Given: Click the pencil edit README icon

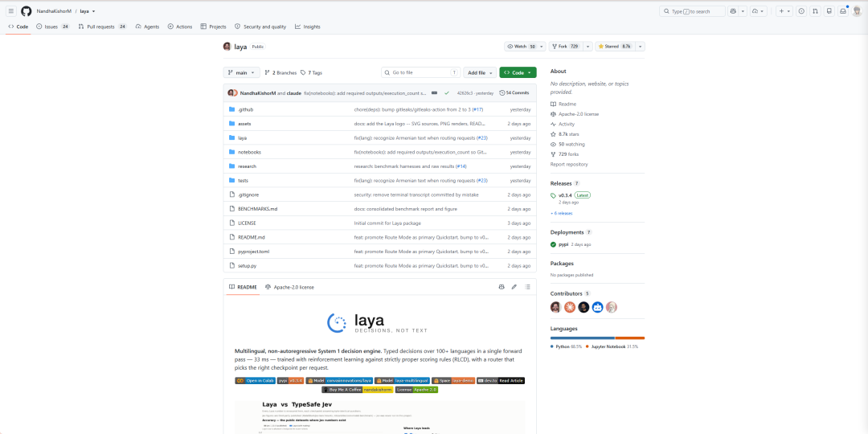Looking at the screenshot, I should coord(514,287).
